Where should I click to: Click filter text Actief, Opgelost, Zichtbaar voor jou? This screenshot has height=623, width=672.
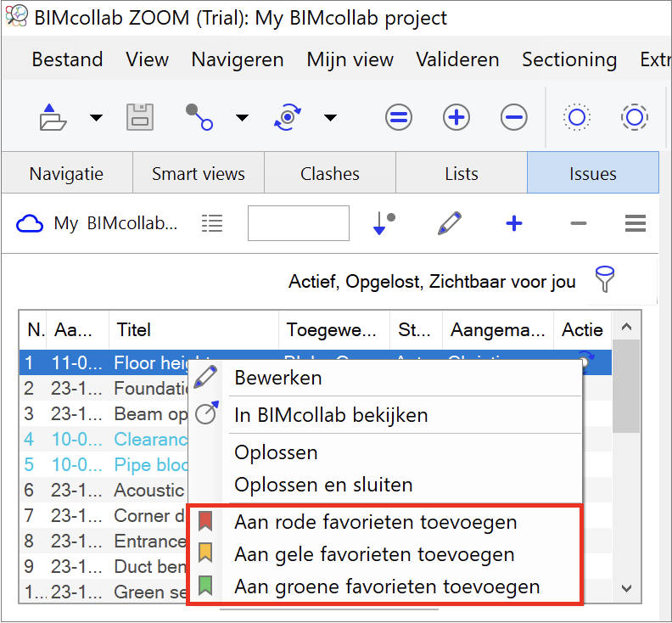pyautogui.click(x=432, y=282)
